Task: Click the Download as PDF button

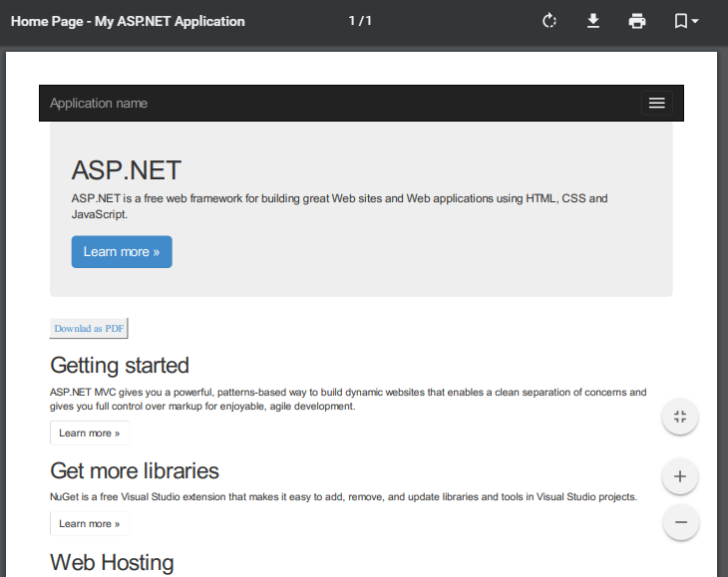Action: click(89, 329)
